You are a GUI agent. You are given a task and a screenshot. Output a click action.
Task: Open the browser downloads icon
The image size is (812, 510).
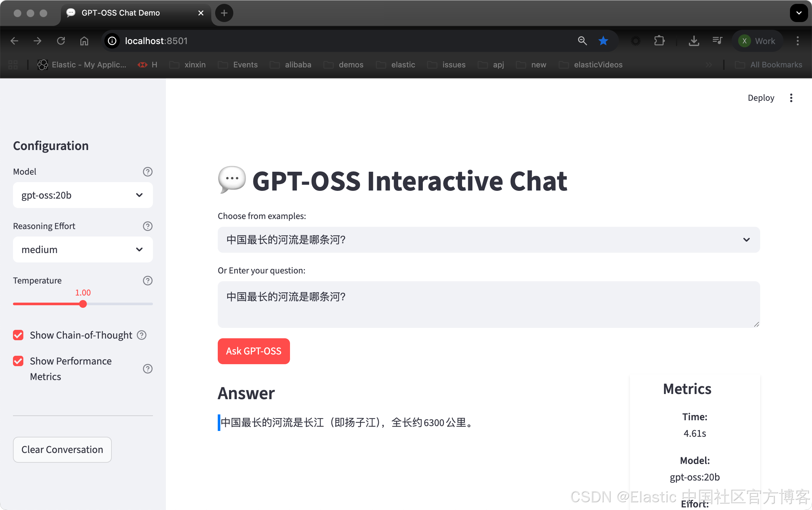pyautogui.click(x=694, y=41)
